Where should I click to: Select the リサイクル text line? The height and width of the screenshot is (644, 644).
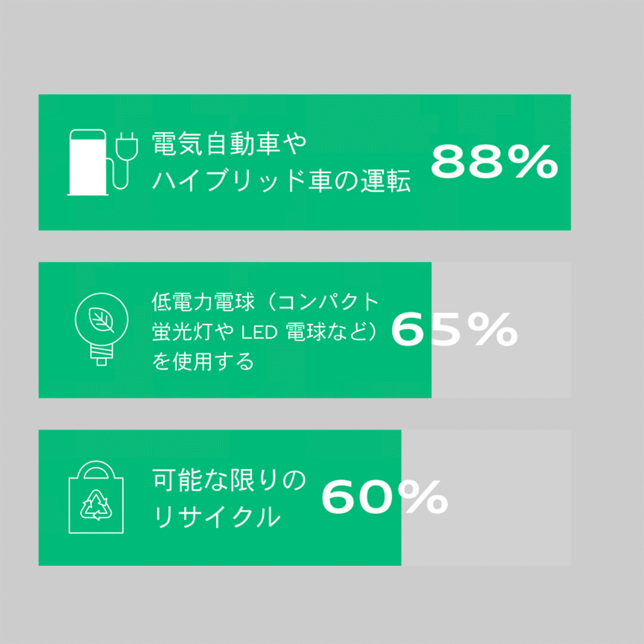click(x=216, y=516)
